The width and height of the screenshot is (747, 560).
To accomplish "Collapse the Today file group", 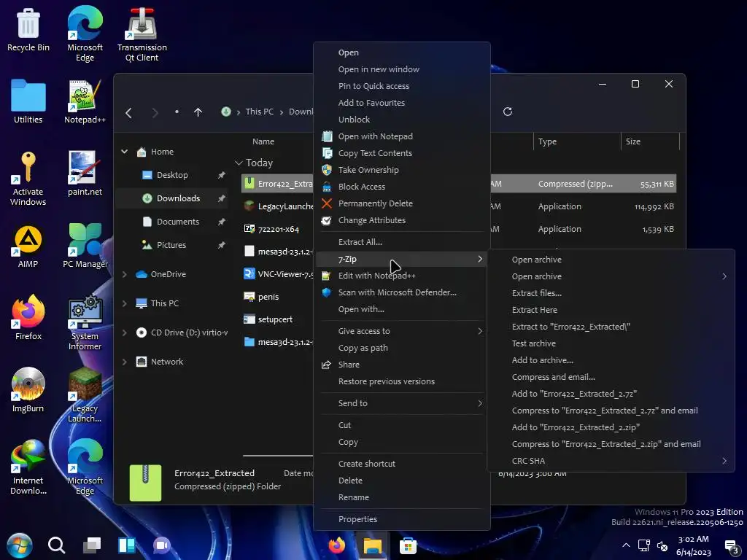I will 239,163.
